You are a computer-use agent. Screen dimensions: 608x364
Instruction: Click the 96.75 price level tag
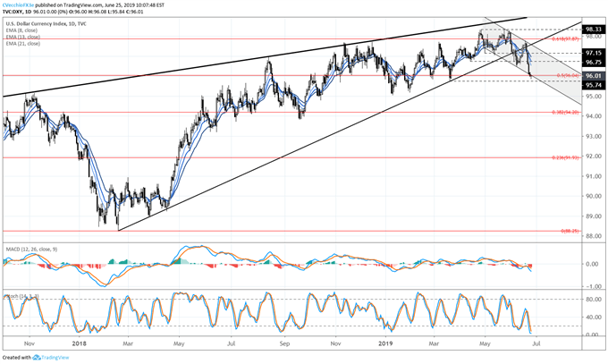click(594, 62)
